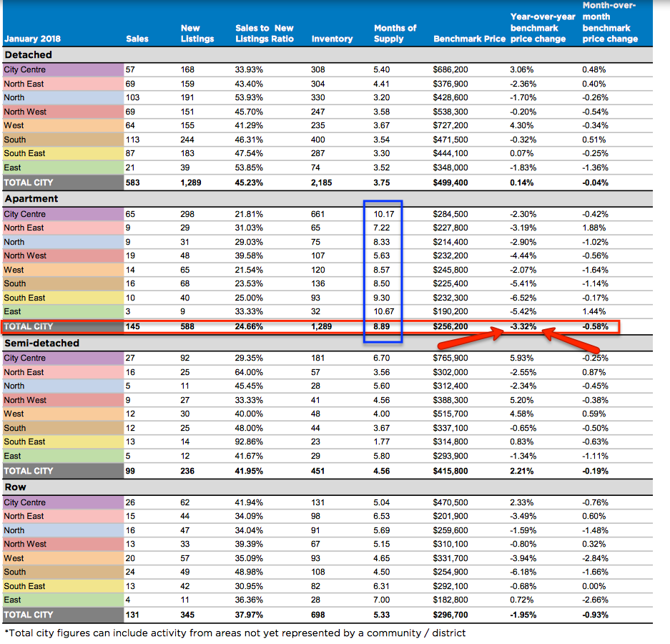Click Row East row label
Image resolution: width=670 pixels, height=644 pixels.
[12, 600]
